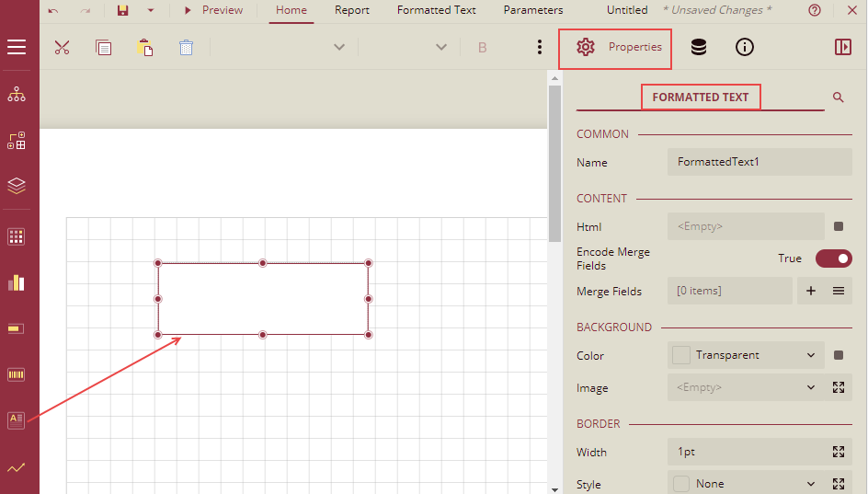Select the Barcode report item icon
Screen dimensions: 868x494
pos(17,375)
